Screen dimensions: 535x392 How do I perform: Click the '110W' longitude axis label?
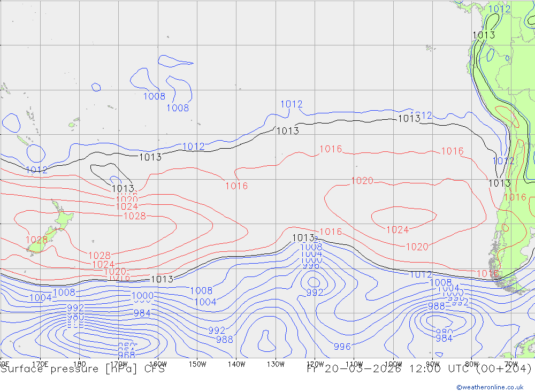click(354, 364)
